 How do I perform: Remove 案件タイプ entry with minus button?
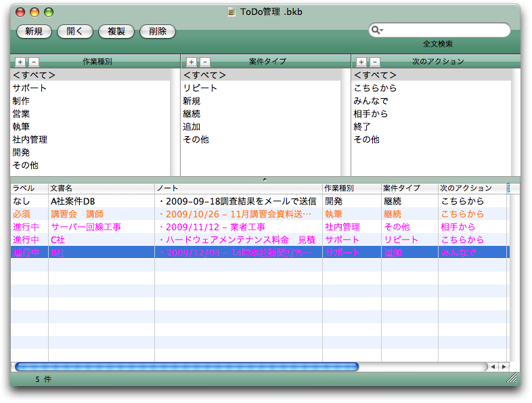click(205, 62)
